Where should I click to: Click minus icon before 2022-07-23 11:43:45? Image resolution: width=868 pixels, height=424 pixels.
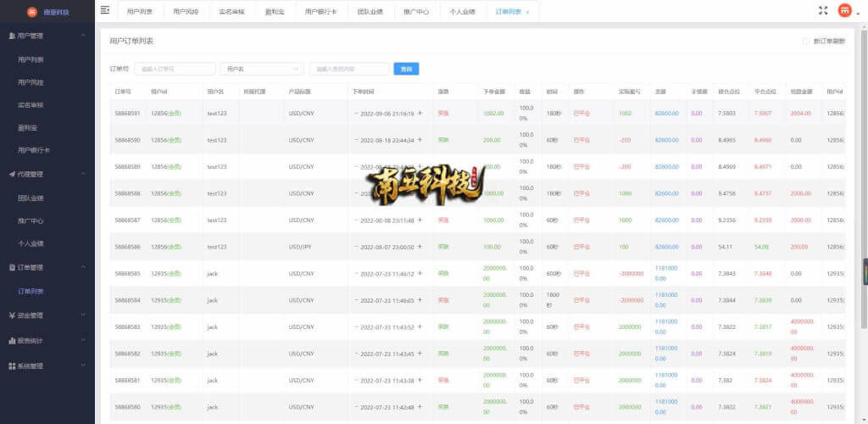(356, 353)
